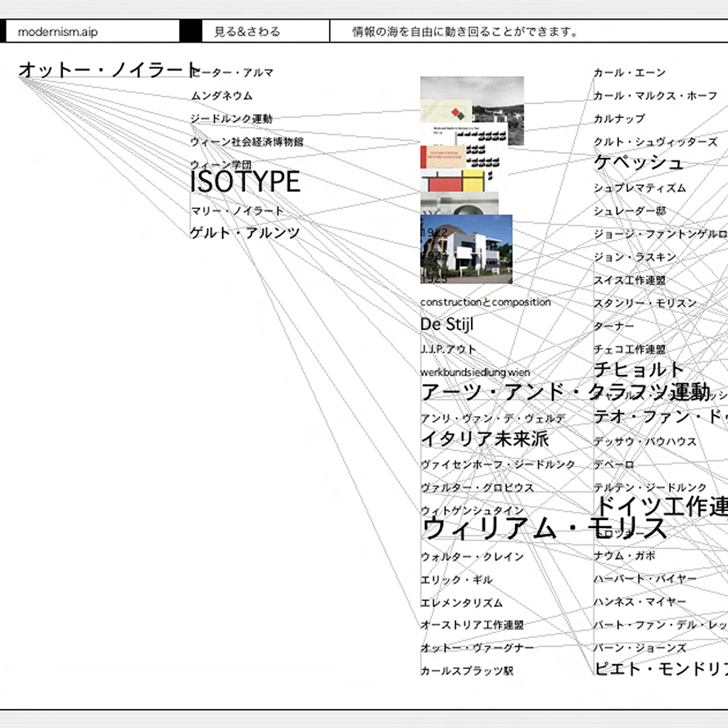The height and width of the screenshot is (728, 728).
Task: Click the black square beside modernism.aip
Action: (190, 32)
